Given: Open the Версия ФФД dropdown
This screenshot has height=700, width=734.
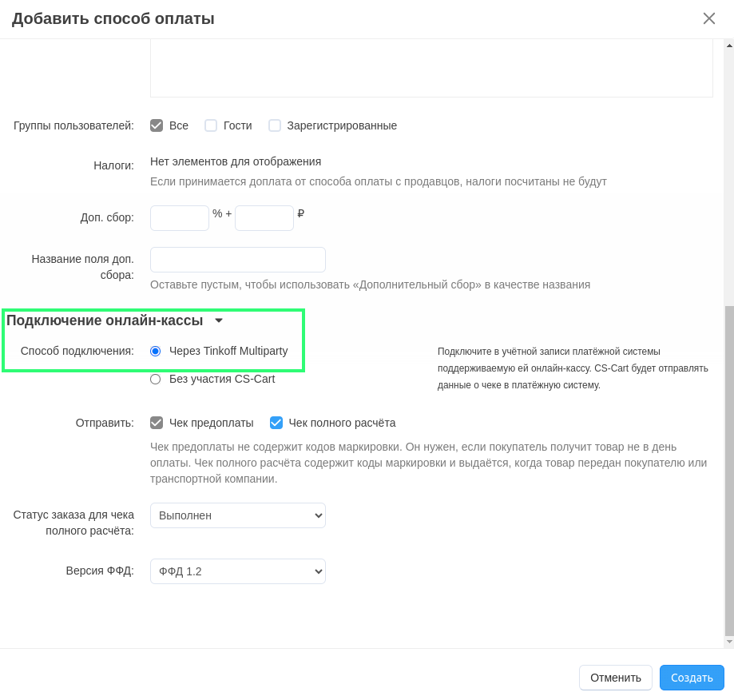Looking at the screenshot, I should [237, 571].
